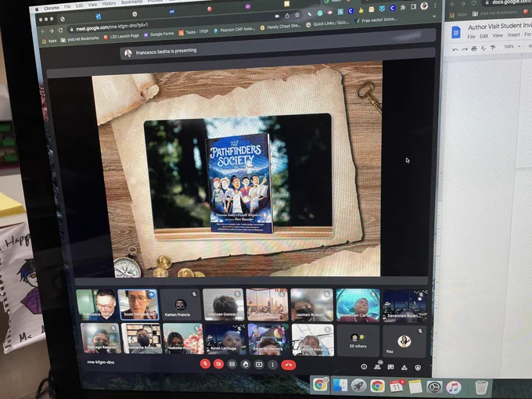Bookmark this page with star icon
Screen dimensions: 532x399
pyautogui.click(x=297, y=15)
